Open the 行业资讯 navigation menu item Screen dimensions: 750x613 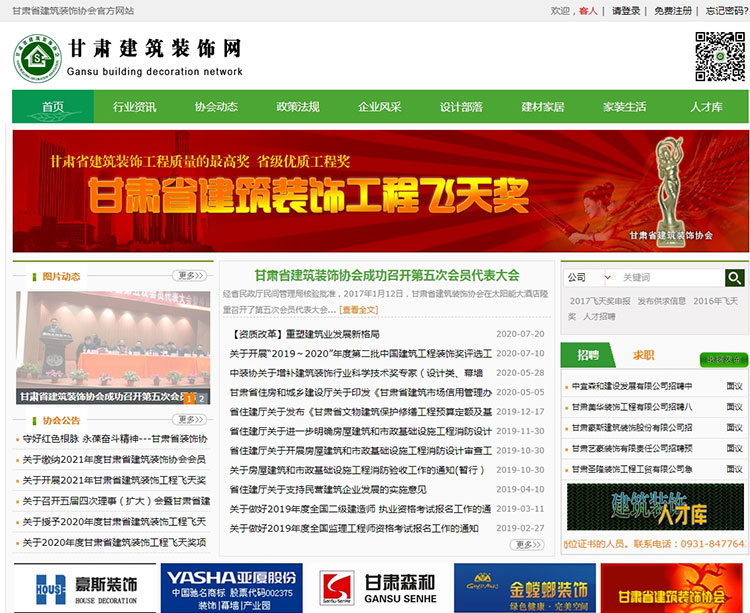pyautogui.click(x=134, y=107)
